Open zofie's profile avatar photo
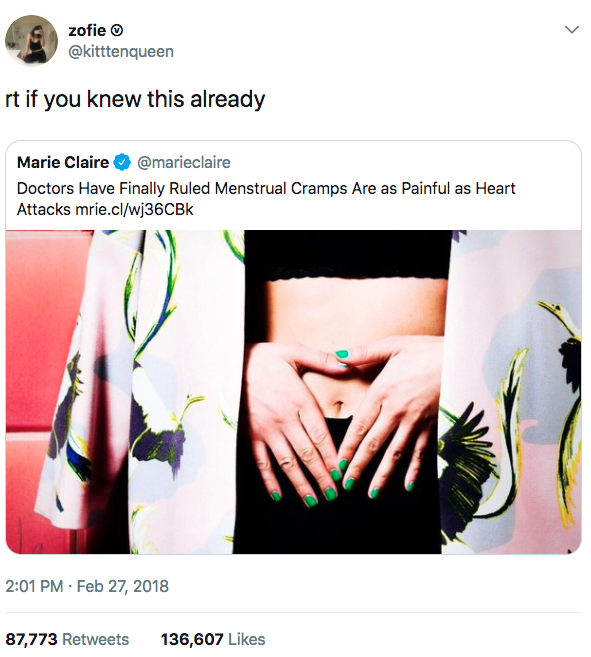Viewport: 591px width, 657px height. coord(31,41)
